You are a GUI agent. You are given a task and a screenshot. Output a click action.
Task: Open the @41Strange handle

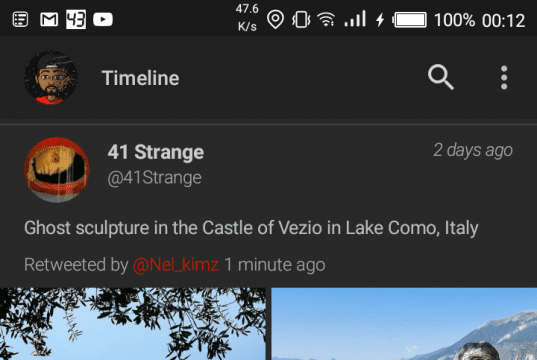point(154,178)
